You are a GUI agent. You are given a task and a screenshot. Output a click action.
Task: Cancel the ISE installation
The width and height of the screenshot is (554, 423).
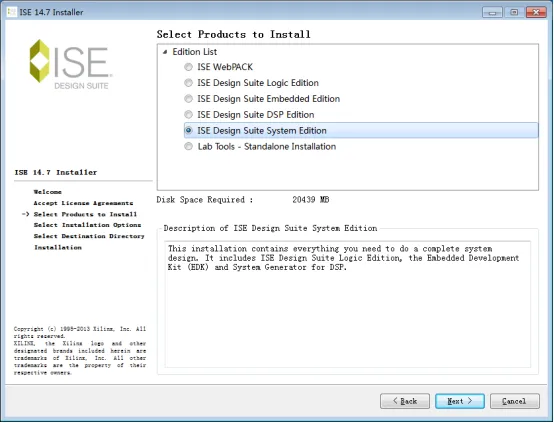515,401
